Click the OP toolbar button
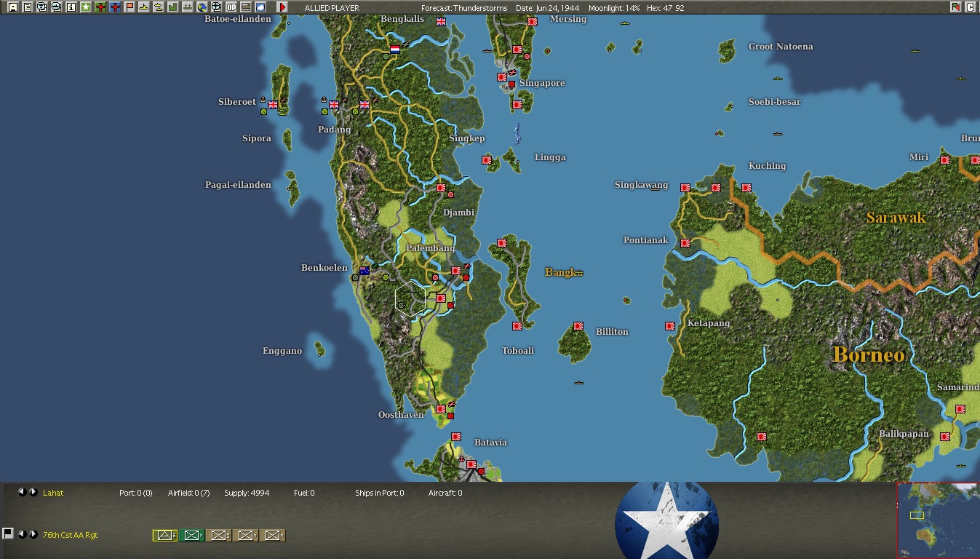The height and width of the screenshot is (559, 980). pyautogui.click(x=231, y=7)
